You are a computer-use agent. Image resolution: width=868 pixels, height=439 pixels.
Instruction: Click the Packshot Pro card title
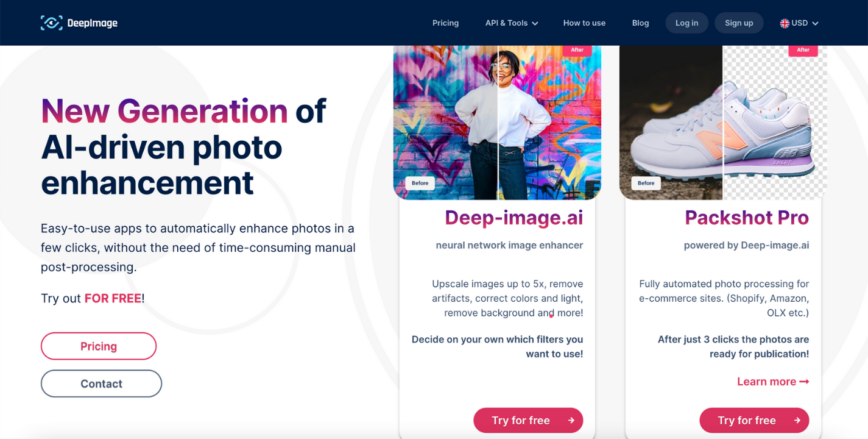pos(747,218)
